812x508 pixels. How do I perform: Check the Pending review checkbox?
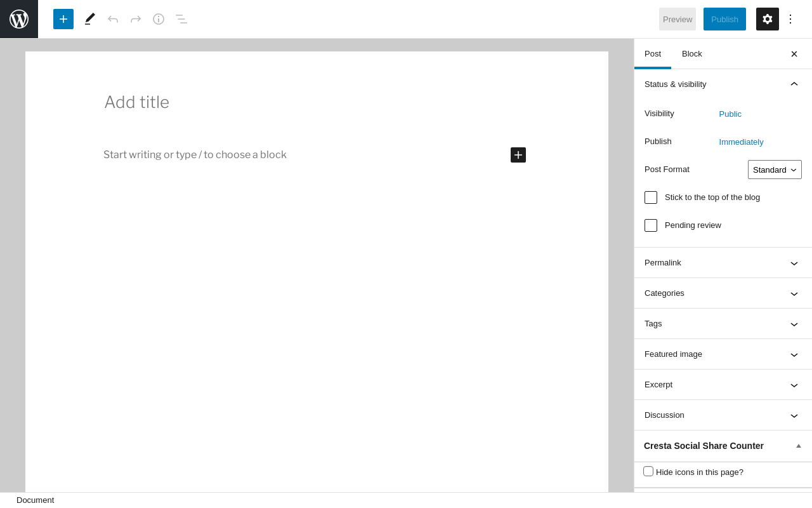pyautogui.click(x=651, y=225)
